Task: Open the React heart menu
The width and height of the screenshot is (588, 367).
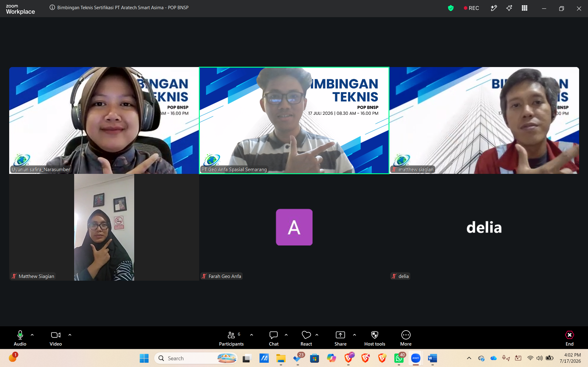Action: coord(306,338)
